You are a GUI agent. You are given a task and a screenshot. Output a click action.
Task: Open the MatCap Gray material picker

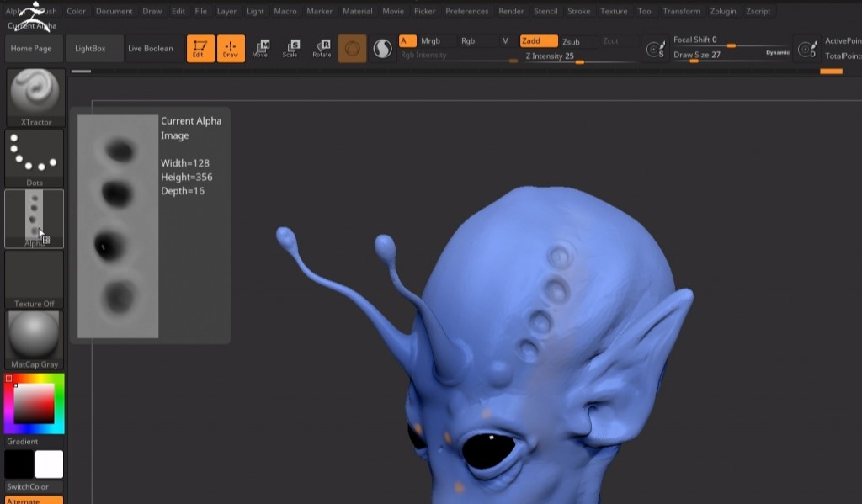pyautogui.click(x=35, y=337)
